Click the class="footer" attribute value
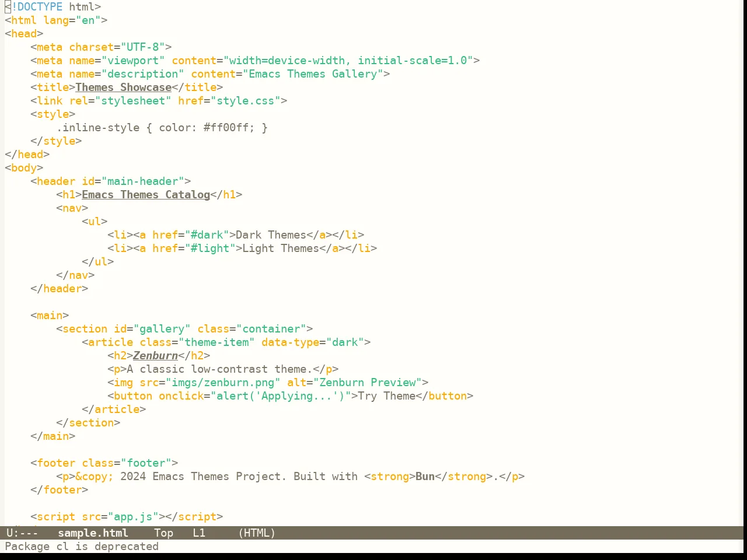The width and height of the screenshot is (747, 560). click(146, 463)
